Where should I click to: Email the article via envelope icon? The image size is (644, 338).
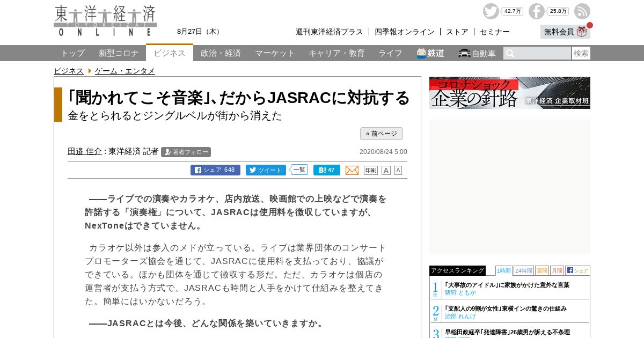click(352, 170)
